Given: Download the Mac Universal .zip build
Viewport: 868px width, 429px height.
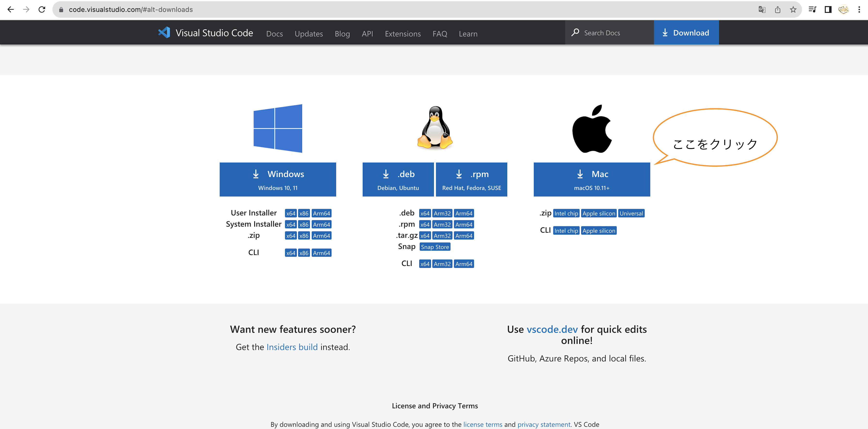Looking at the screenshot, I should tap(631, 213).
